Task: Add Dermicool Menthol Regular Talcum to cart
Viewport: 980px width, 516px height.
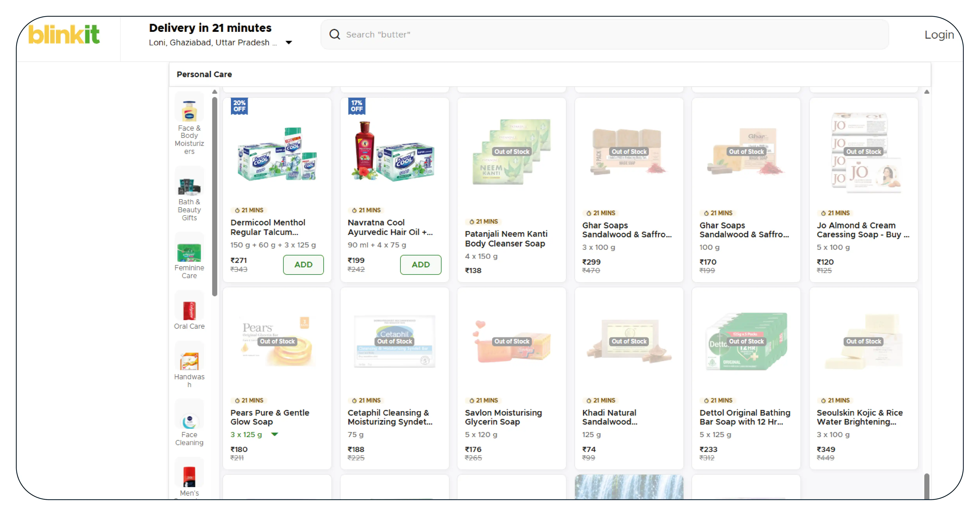Action: coord(303,265)
